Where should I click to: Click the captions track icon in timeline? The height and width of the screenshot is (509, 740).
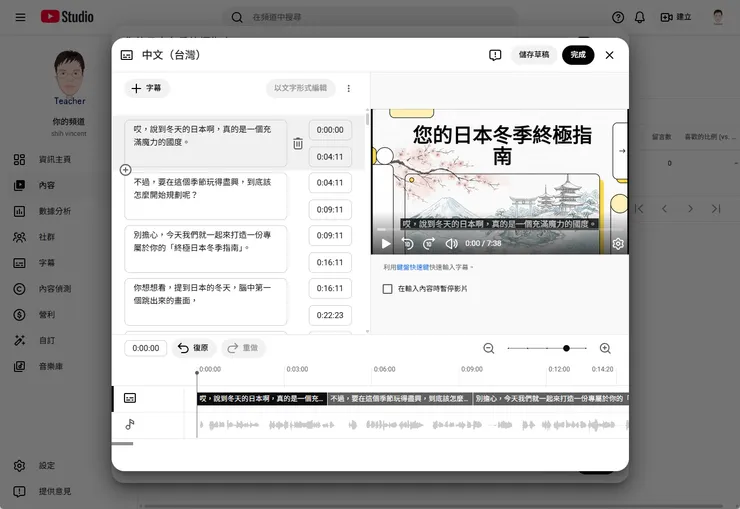tap(130, 398)
